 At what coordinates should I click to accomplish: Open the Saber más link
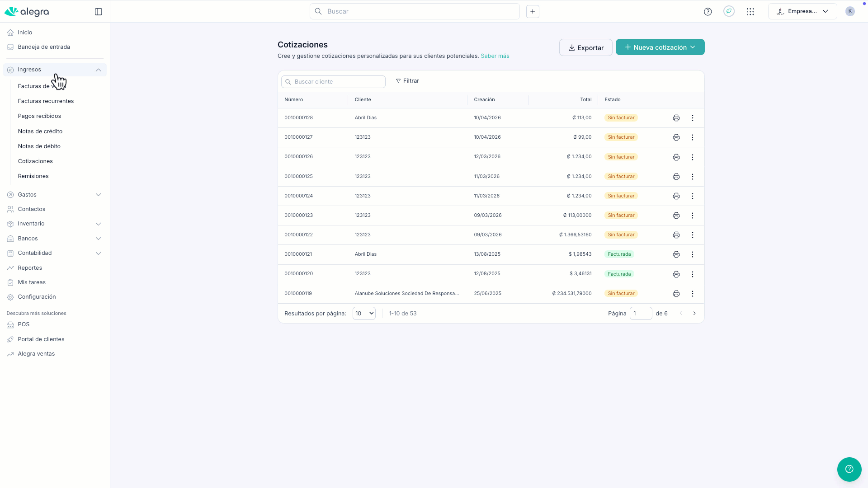coord(495,56)
